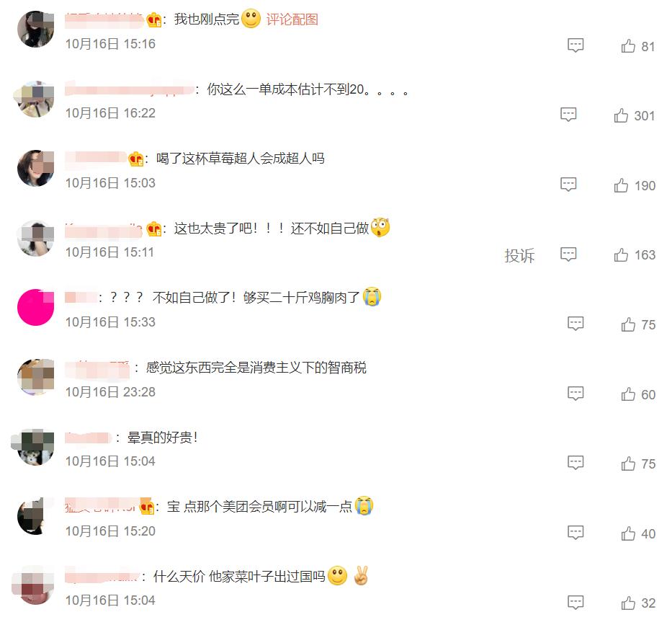Viewport: 672px width, 630px height.
Task: Reply to the 16:22 cost comment
Action: pos(568,115)
